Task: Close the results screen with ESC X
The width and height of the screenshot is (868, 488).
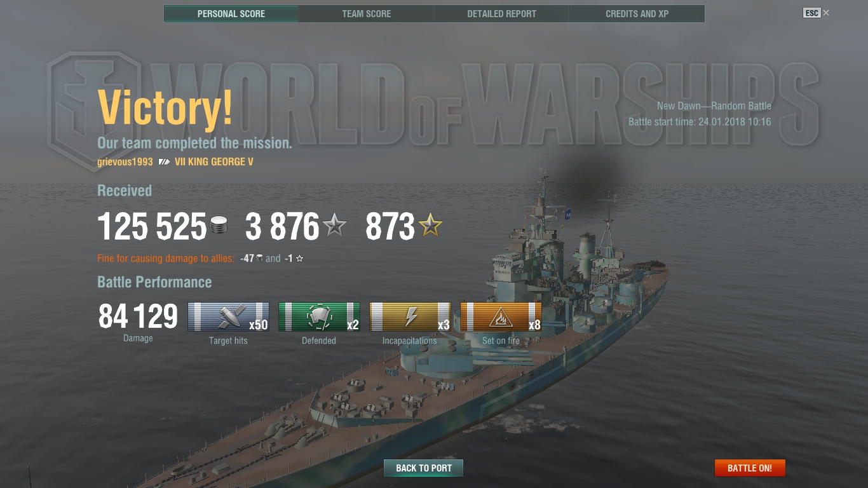Action: (x=817, y=13)
